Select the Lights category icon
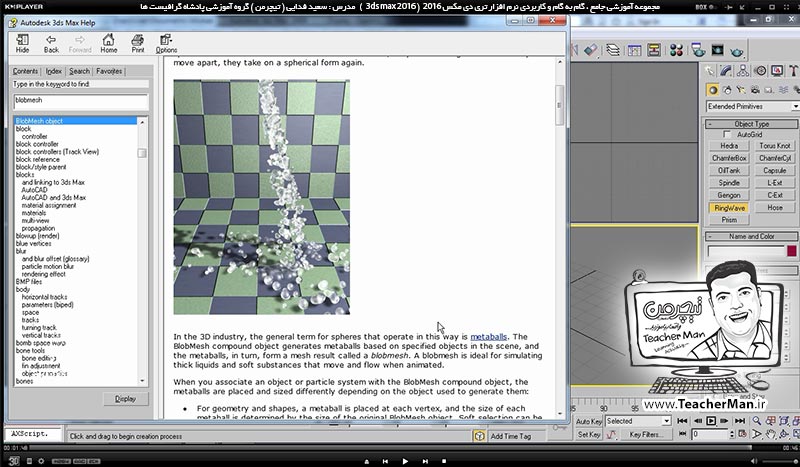Screen dimensions: 800x467 [x=741, y=90]
